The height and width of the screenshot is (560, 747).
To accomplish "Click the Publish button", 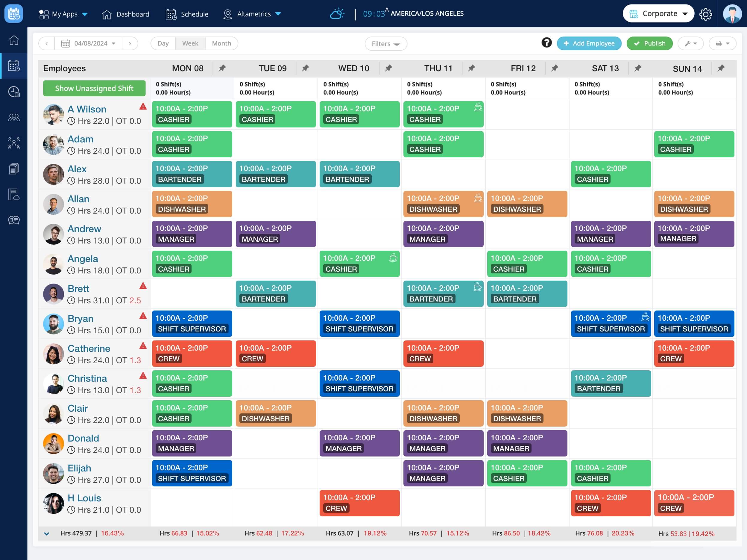I will 649,44.
